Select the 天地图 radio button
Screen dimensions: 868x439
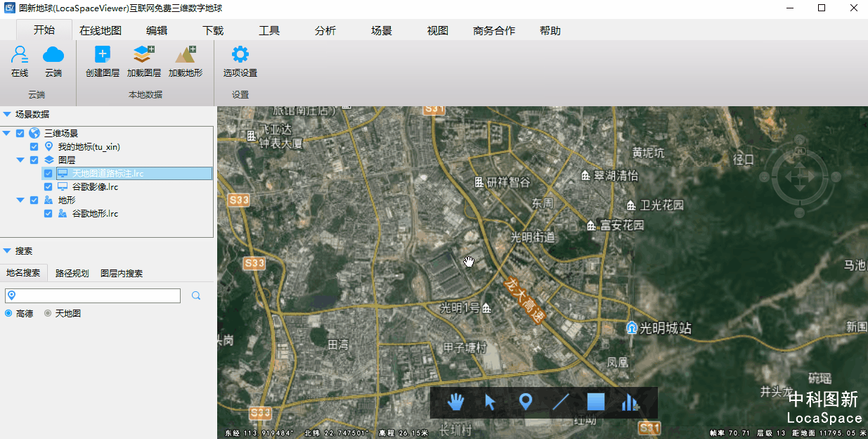point(48,313)
